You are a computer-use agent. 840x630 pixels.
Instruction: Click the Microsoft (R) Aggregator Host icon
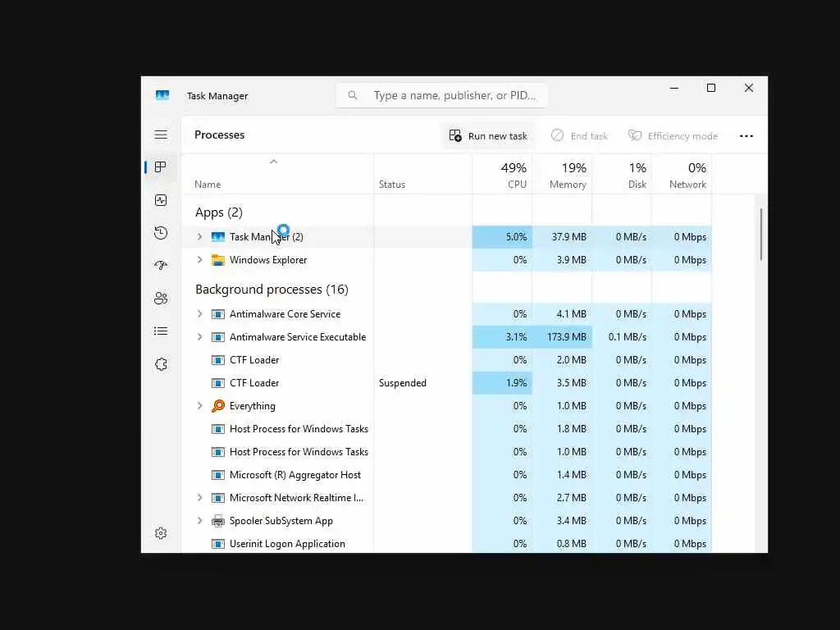(x=218, y=475)
